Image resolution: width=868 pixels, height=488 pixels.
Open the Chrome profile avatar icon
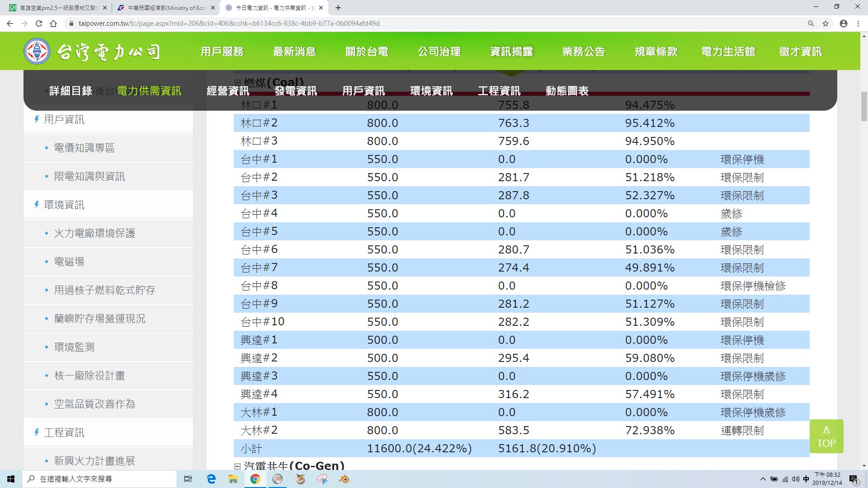(843, 23)
